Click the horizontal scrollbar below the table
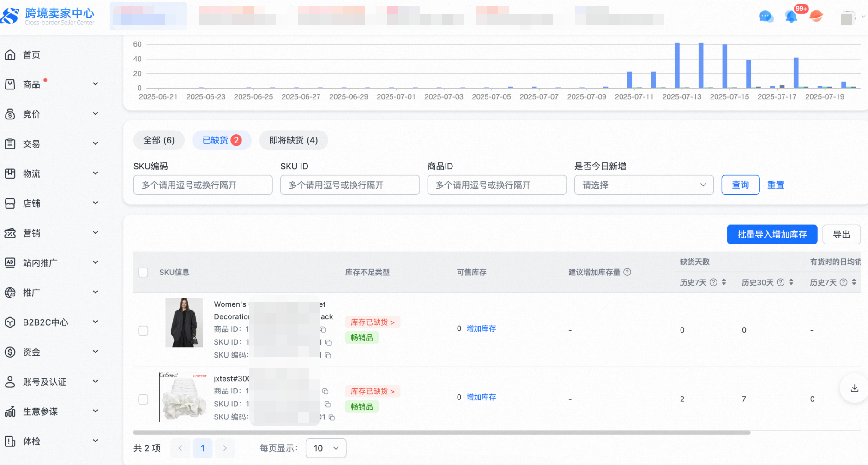 441,433
